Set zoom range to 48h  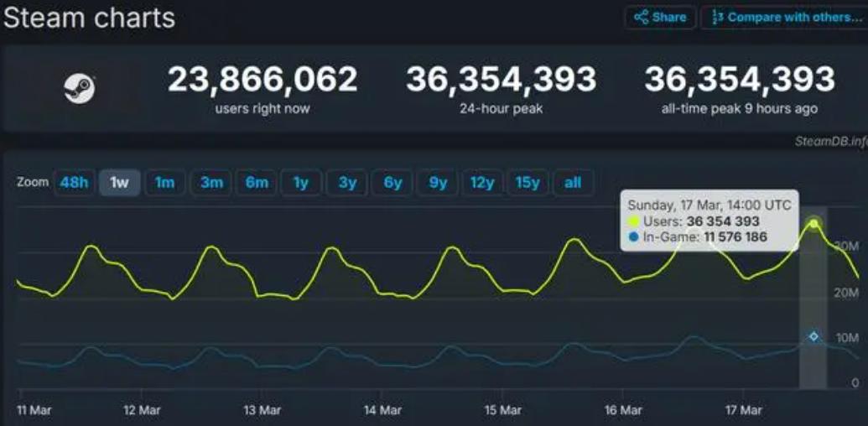[74, 183]
